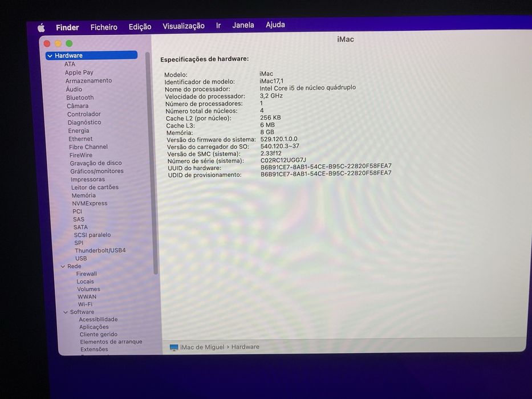
Task: Select NVMExpress in the sidebar
Action: 90,203
